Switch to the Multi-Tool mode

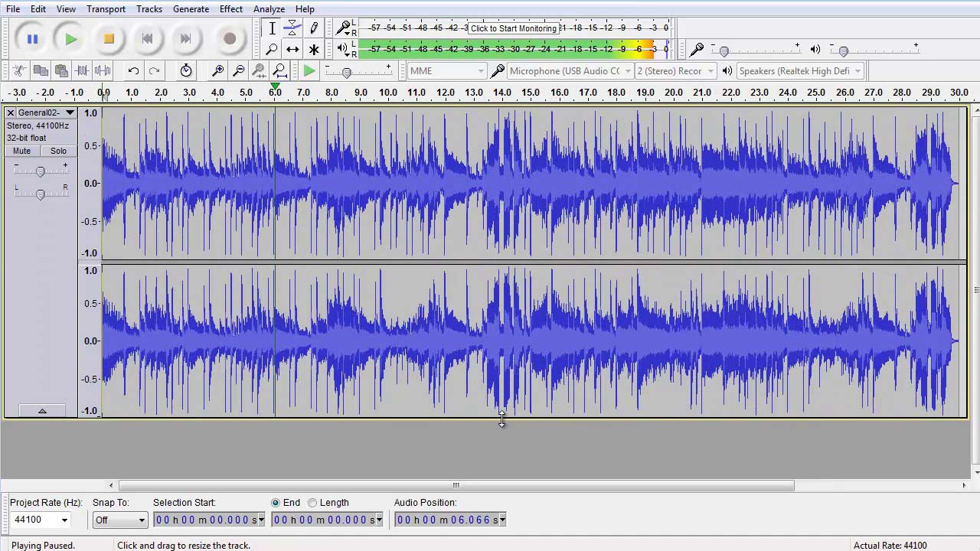pyautogui.click(x=314, y=49)
